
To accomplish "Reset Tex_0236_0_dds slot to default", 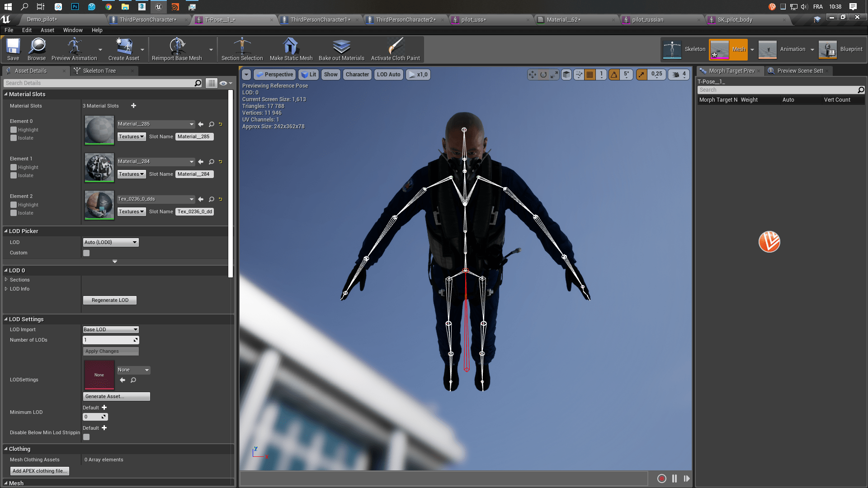I will (221, 199).
